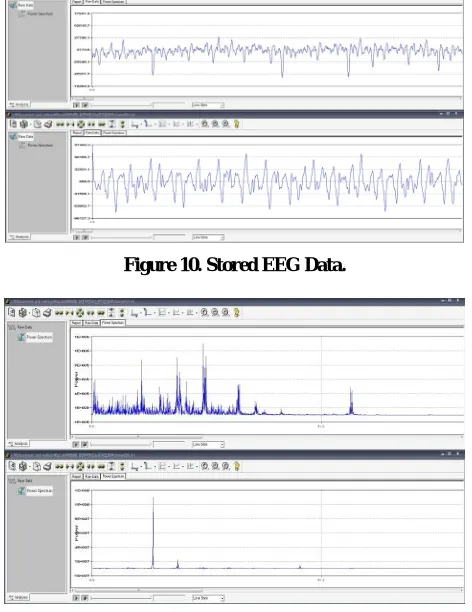Click the lightbulb icon in the multi-peak power spectrum window
The width and height of the screenshot is (472, 612).
point(236,313)
